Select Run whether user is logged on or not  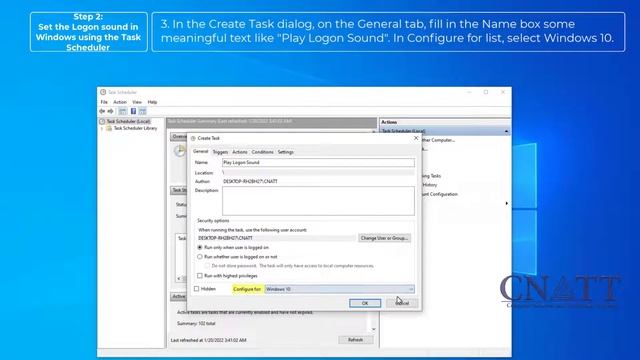point(200,257)
